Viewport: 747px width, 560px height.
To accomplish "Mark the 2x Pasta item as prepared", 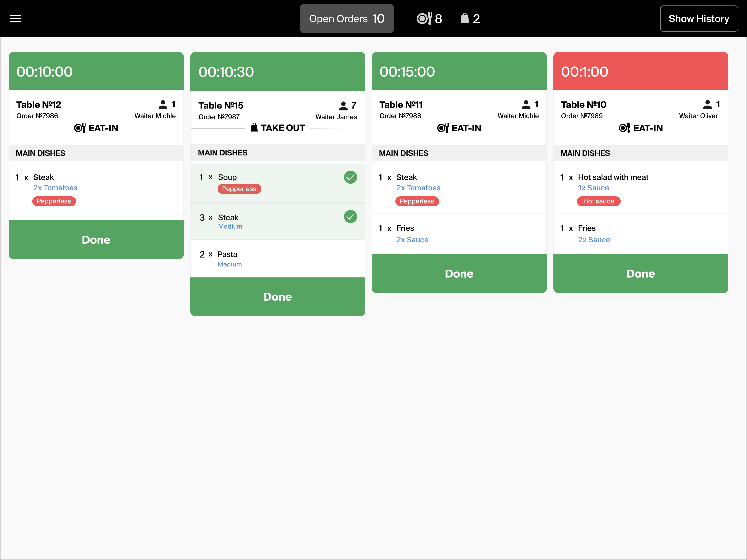I will point(278,259).
